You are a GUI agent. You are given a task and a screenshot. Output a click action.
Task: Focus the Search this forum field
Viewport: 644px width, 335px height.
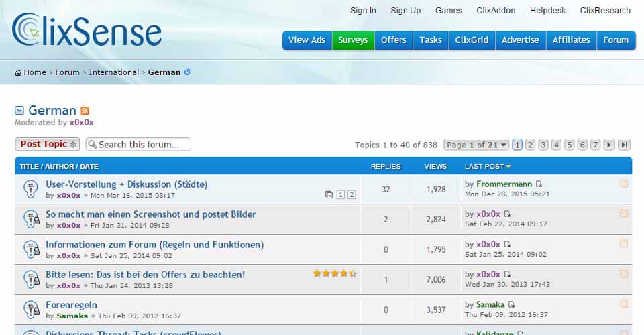pyautogui.click(x=138, y=144)
